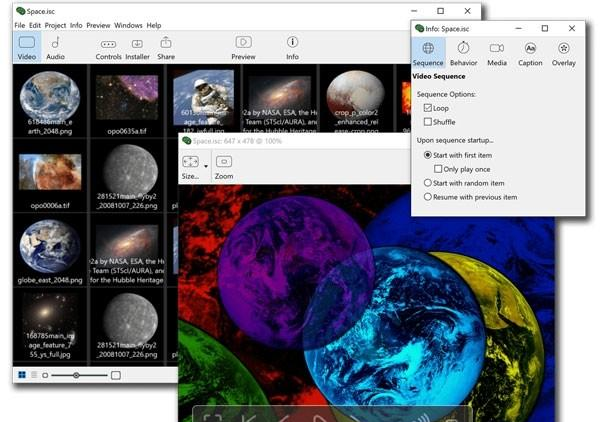Open the Info toolbar icon
The width and height of the screenshot is (600, 422).
coord(292,42)
